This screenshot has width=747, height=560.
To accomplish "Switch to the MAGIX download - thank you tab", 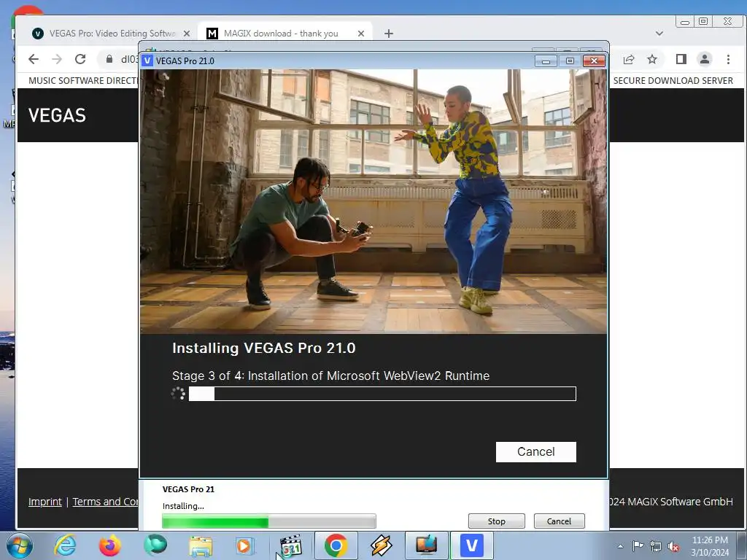I will [x=281, y=34].
